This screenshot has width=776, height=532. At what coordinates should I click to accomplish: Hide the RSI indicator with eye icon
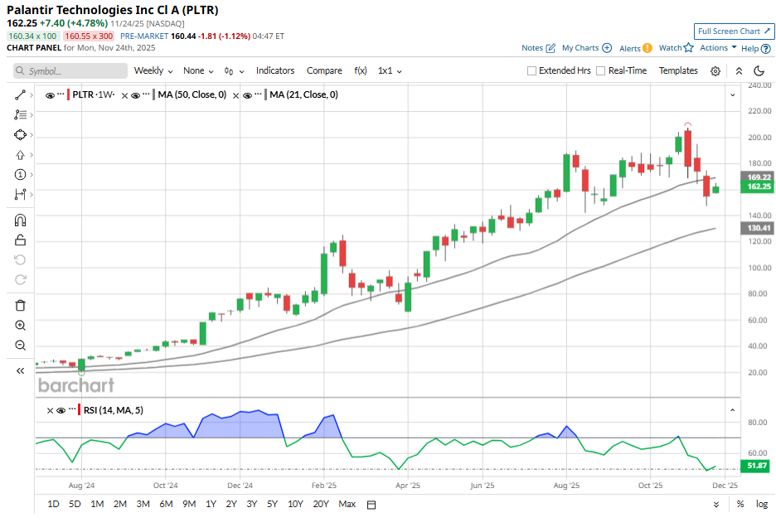point(49,411)
